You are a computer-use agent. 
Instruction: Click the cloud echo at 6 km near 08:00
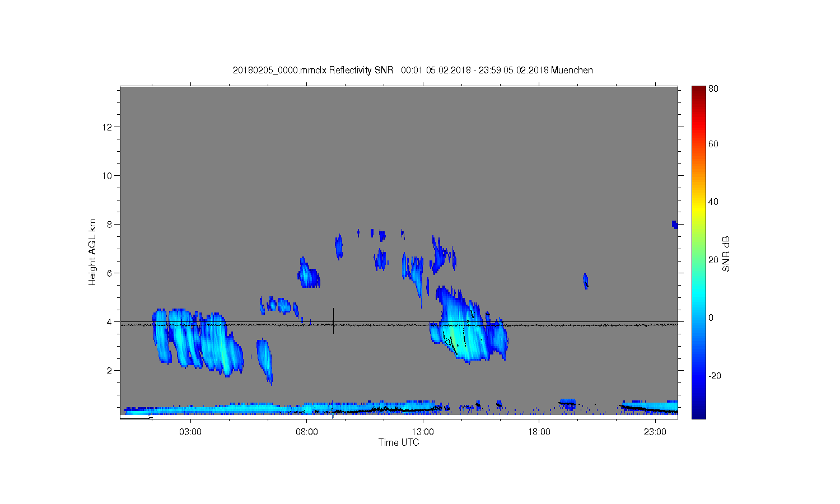coord(308,273)
